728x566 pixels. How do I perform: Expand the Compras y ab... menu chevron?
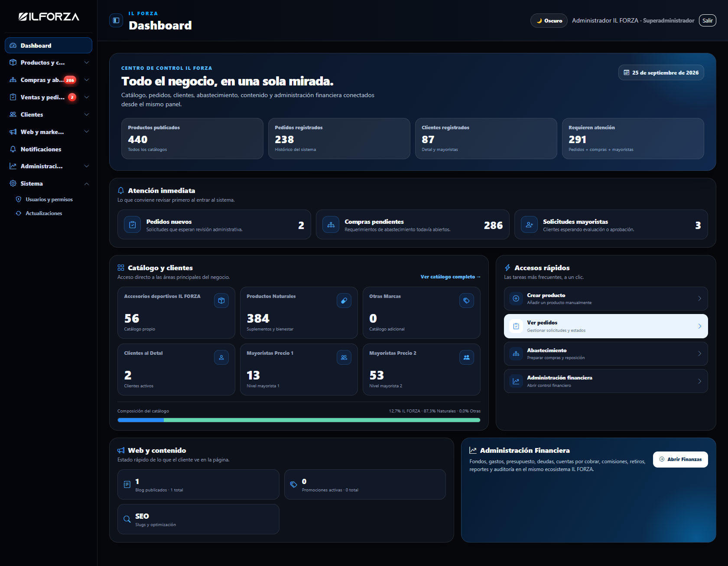pyautogui.click(x=87, y=80)
